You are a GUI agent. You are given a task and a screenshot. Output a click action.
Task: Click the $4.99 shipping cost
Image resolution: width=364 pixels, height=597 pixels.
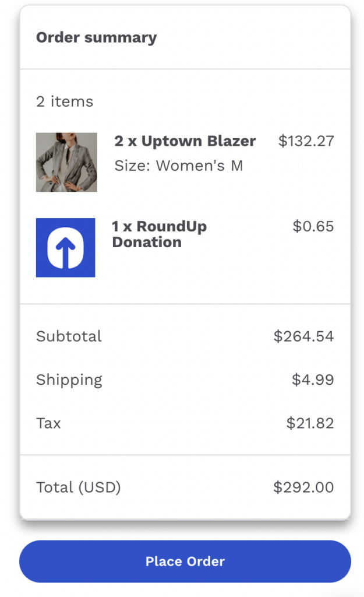coord(313,380)
